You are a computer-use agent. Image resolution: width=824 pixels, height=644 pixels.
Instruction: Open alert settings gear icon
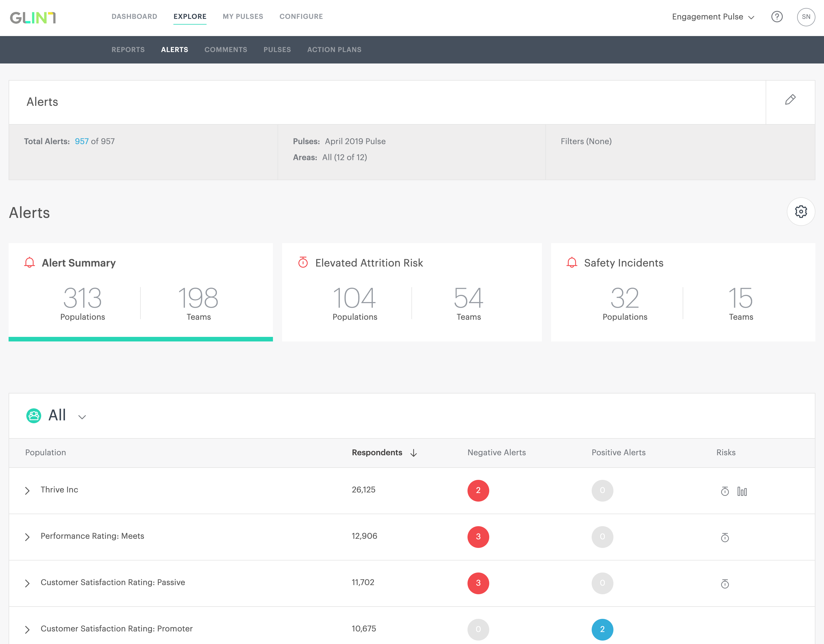[x=801, y=212]
